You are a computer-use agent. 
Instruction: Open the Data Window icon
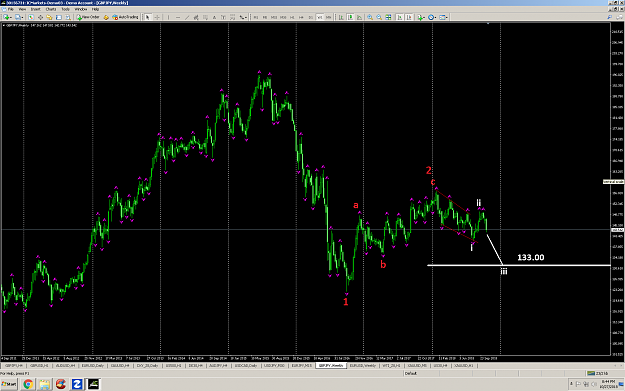40,17
